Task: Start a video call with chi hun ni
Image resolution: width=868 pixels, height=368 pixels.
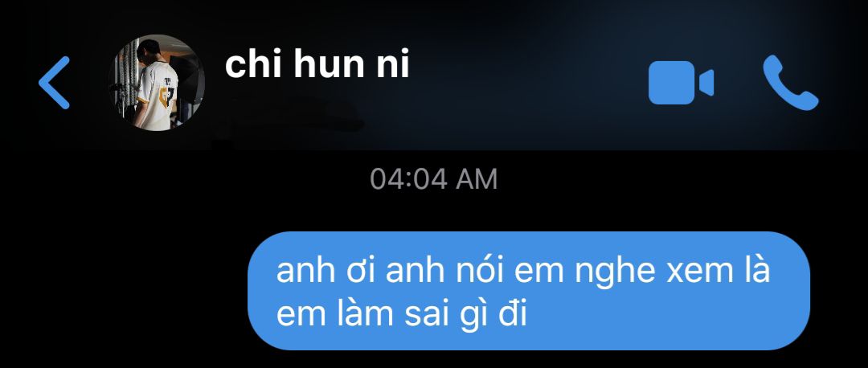Action: 681,83
